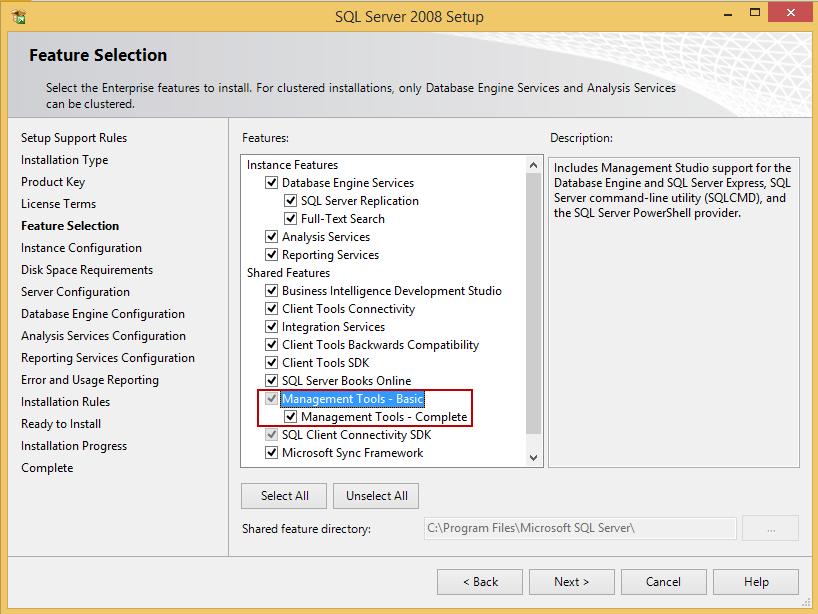
Task: Click the SQL Server setup title bar icon
Action: [19, 17]
